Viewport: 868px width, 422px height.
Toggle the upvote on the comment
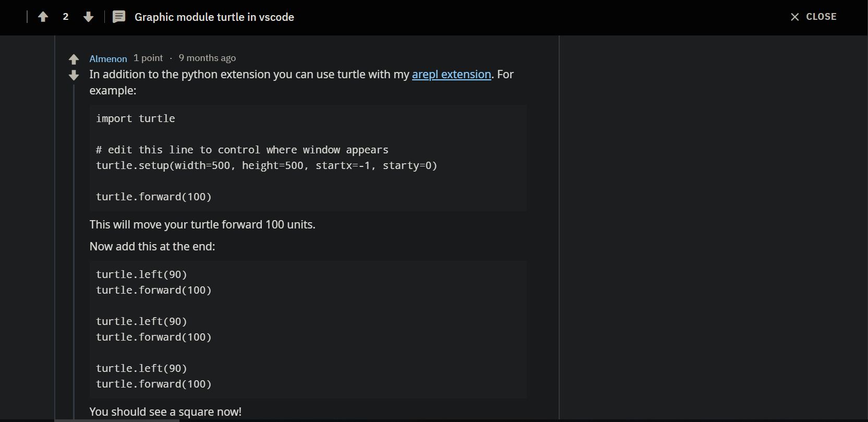coord(74,59)
